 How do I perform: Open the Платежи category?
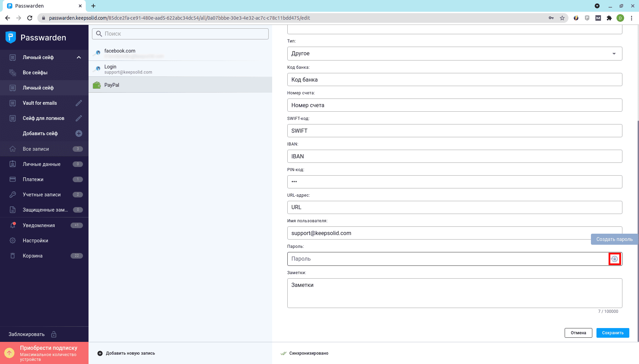click(33, 179)
